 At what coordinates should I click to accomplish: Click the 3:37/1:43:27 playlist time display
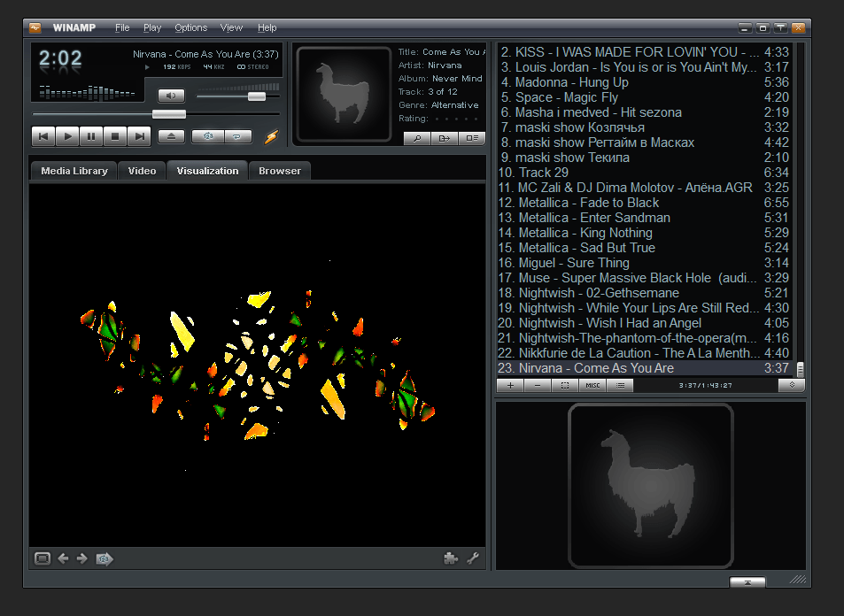coord(705,385)
